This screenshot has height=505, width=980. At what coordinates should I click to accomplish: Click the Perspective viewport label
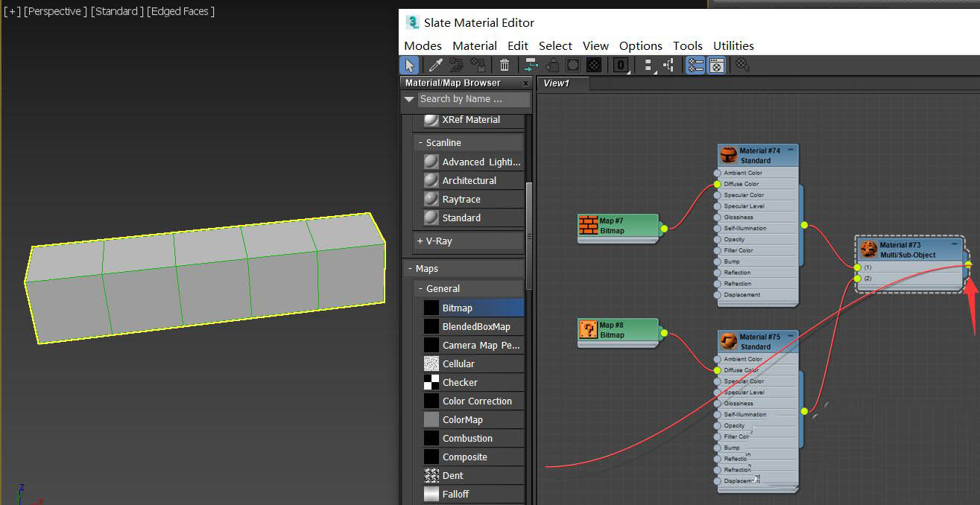[x=55, y=11]
